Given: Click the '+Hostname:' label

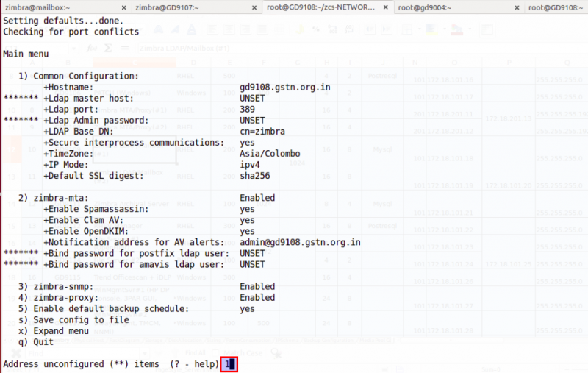Looking at the screenshot, I should point(68,88).
